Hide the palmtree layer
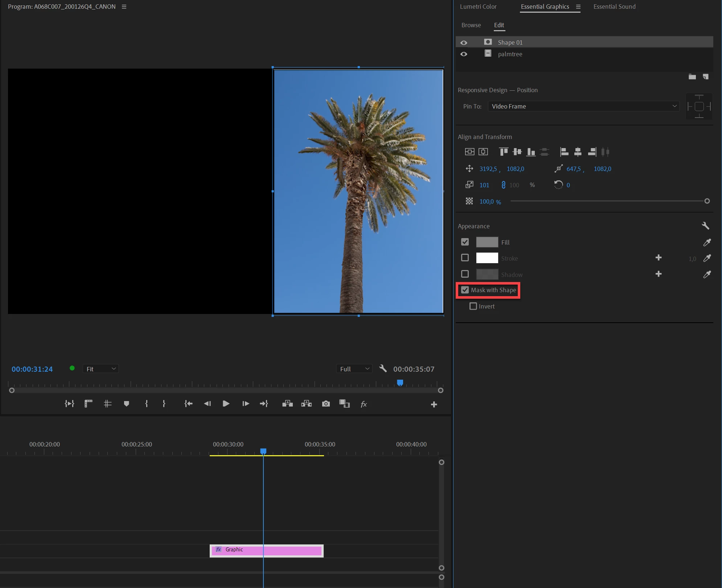 click(464, 54)
